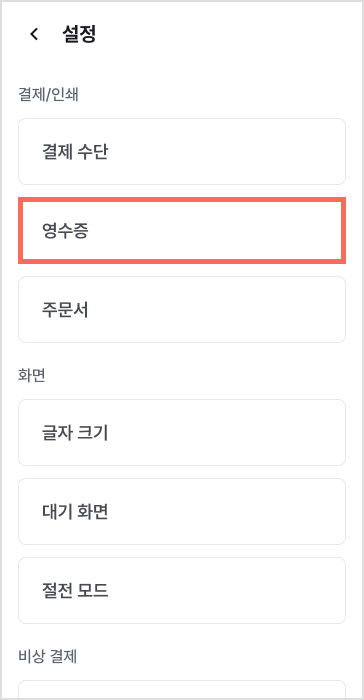Click empty right side of 주문서 card
The image size is (364, 700).
point(268,309)
